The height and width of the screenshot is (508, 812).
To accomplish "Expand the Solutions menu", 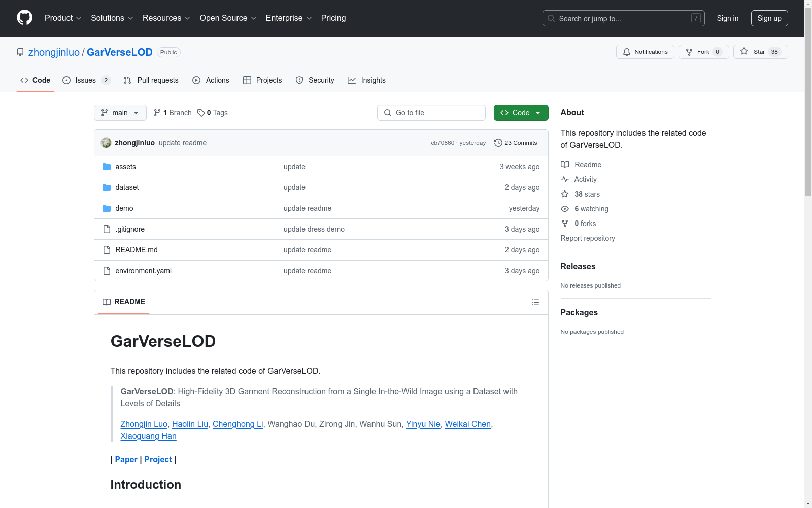I will (112, 18).
